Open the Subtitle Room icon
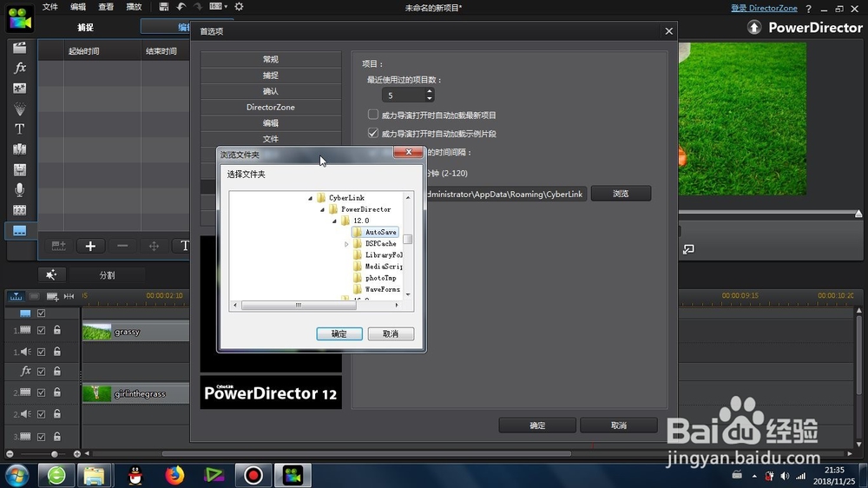868x488 pixels. tap(19, 231)
